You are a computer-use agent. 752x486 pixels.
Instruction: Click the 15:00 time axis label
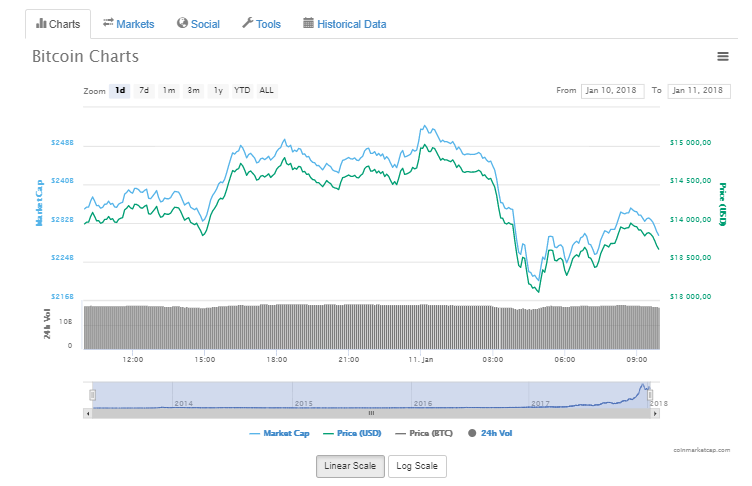(x=205, y=359)
